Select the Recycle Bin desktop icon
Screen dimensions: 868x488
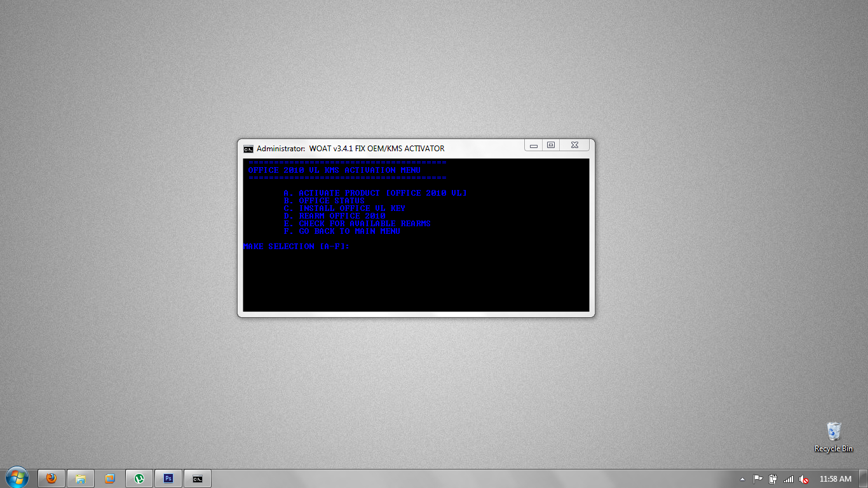click(834, 437)
